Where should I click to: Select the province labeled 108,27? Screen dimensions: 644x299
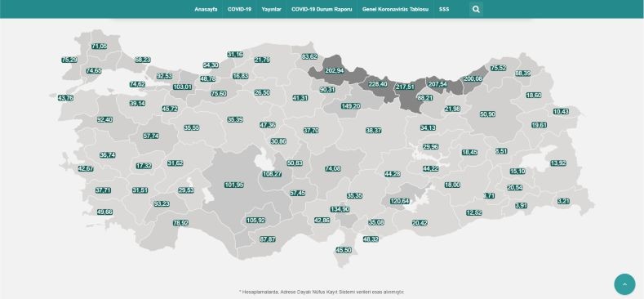tap(272, 174)
